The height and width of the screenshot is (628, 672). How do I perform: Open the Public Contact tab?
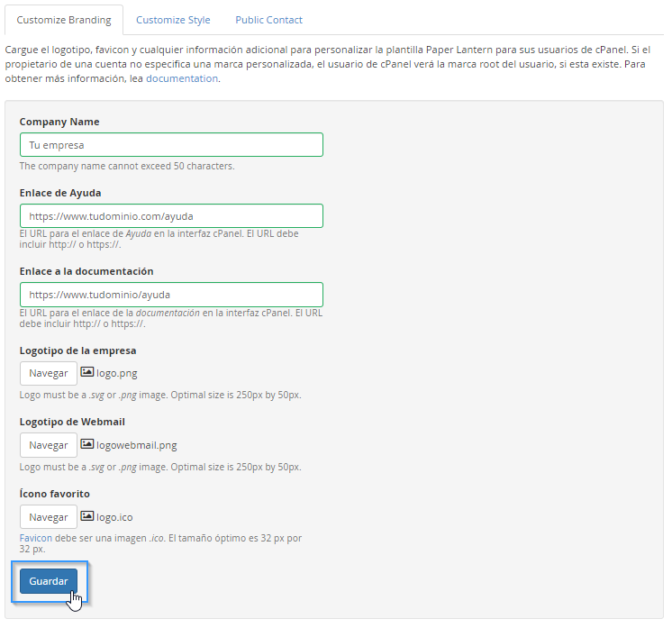pos(268,20)
